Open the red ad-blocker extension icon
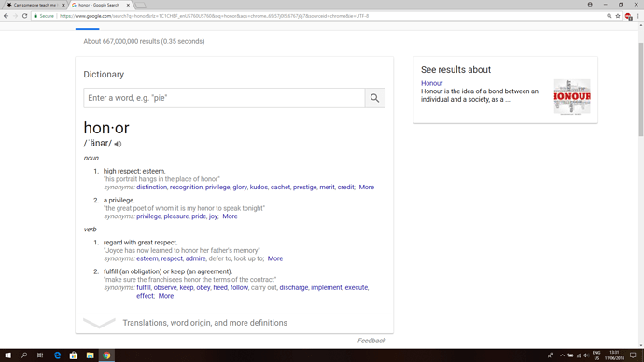Image resolution: width=644 pixels, height=362 pixels. pos(628,16)
